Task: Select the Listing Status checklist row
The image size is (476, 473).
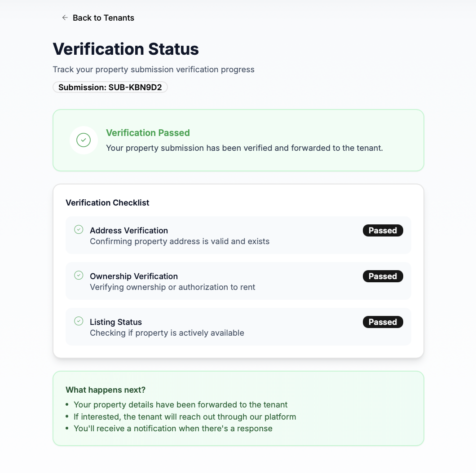Action: pos(238,327)
